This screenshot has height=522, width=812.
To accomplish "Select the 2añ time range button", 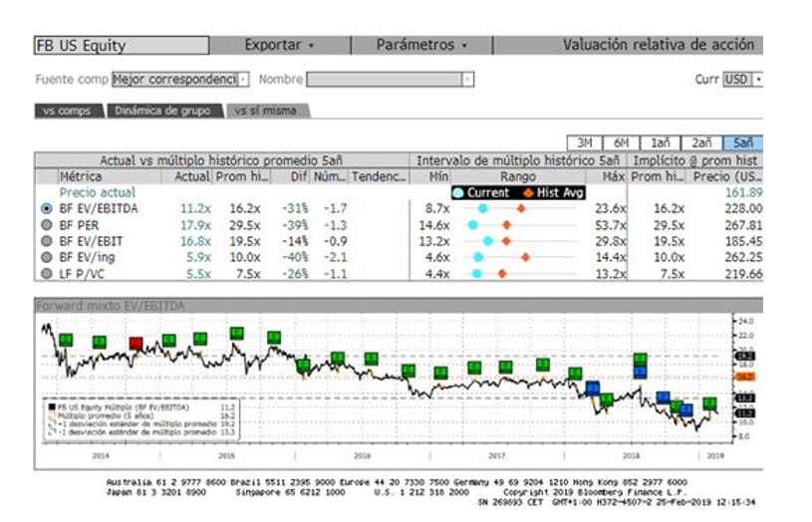I will pyautogui.click(x=701, y=142).
